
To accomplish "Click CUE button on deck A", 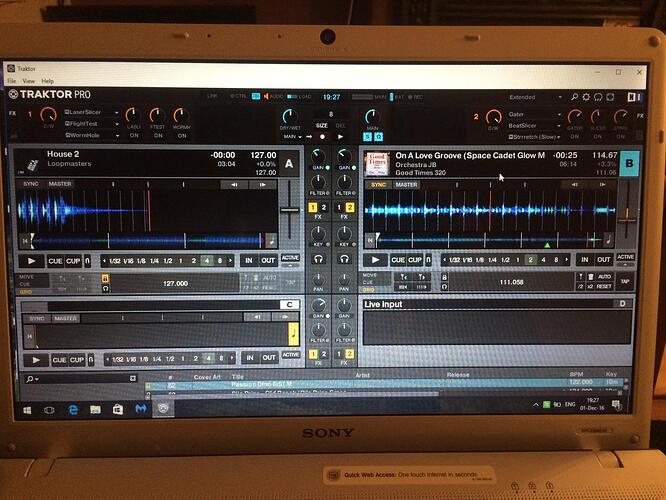I will [x=55, y=261].
